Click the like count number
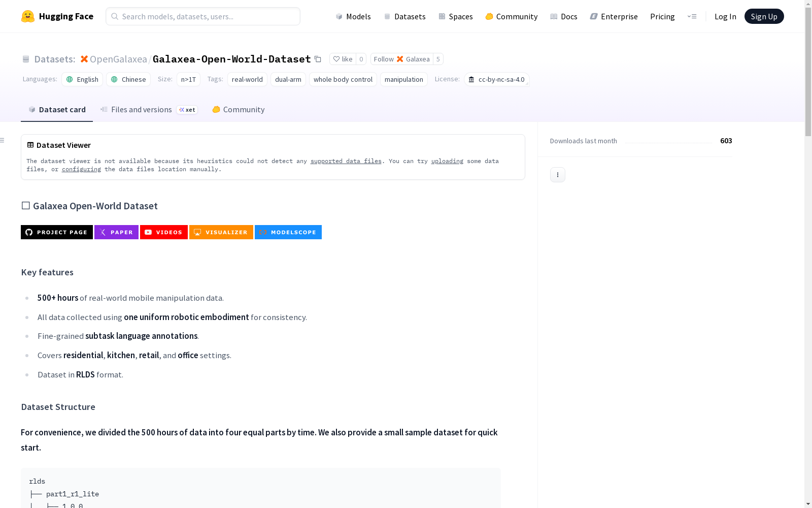This screenshot has height=508, width=812. click(361, 59)
